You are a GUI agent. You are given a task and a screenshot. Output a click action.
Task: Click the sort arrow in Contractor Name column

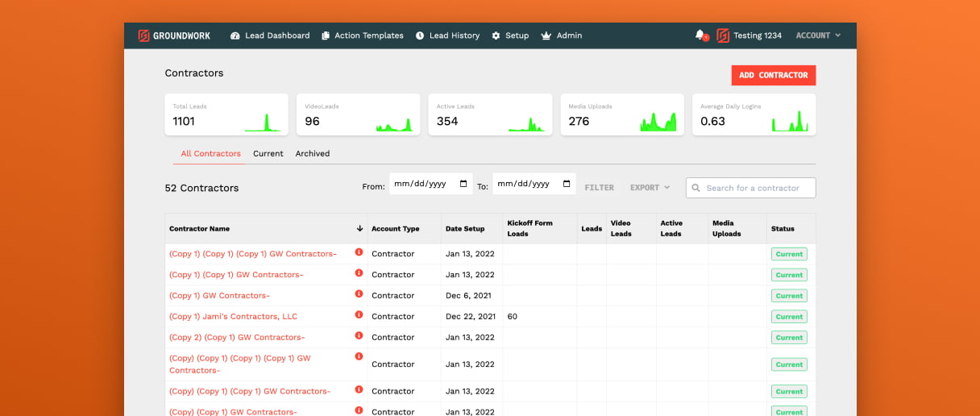tap(359, 229)
